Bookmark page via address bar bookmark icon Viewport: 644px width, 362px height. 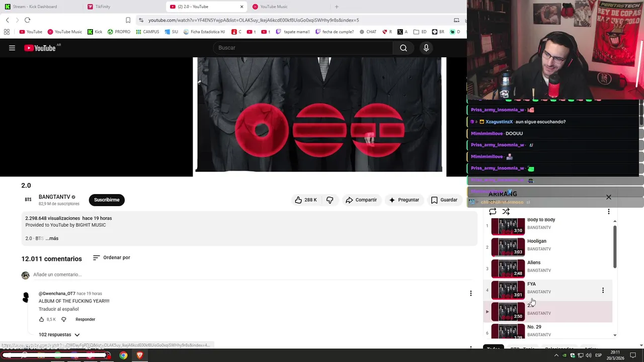[x=128, y=20]
